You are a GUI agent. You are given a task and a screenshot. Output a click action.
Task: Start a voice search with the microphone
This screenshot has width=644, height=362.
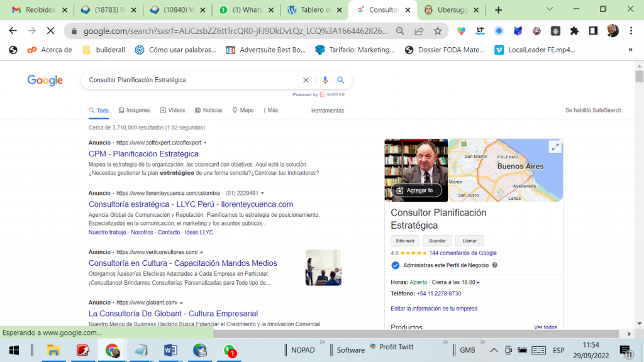click(325, 80)
